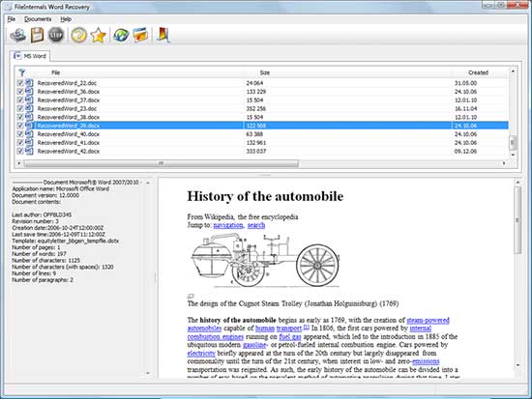Click properties panel scroll down arrow

point(148,373)
